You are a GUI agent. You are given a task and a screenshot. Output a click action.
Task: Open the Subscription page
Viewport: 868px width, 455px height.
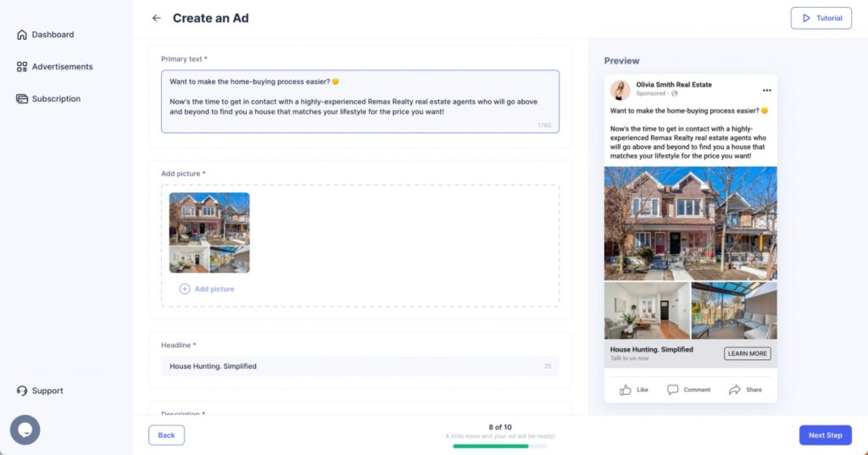(x=48, y=99)
